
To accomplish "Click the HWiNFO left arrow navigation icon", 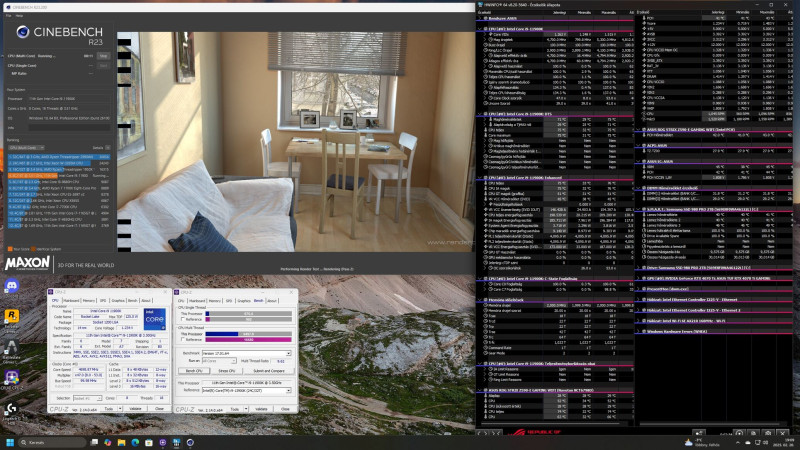I will coord(480,433).
